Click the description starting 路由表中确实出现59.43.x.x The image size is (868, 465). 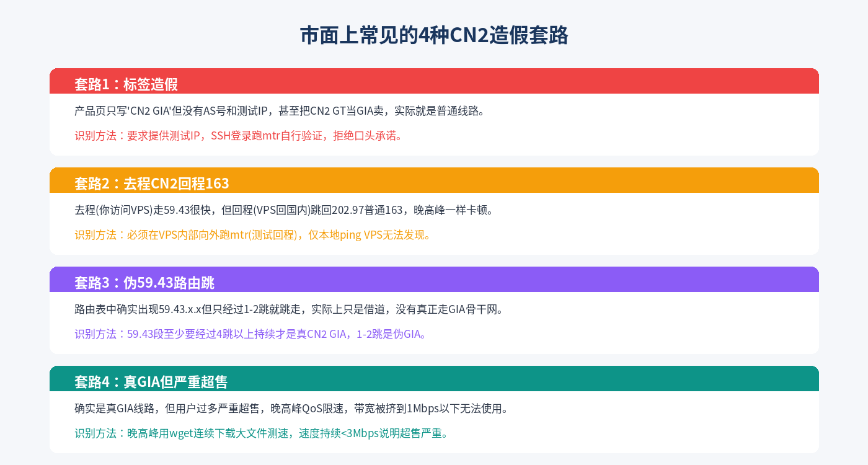[289, 309]
